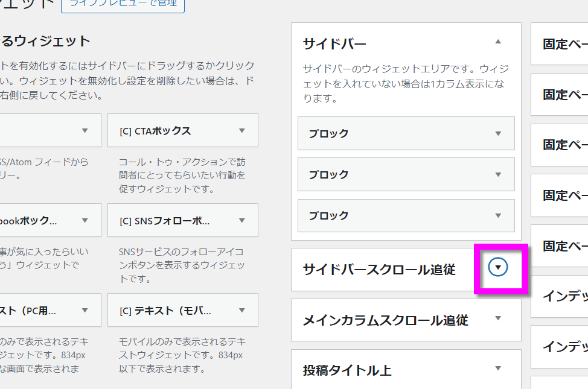Expand the サイドバースクロール追従 area using circled arrow
Image resolution: width=588 pixels, height=389 pixels.
coord(498,268)
